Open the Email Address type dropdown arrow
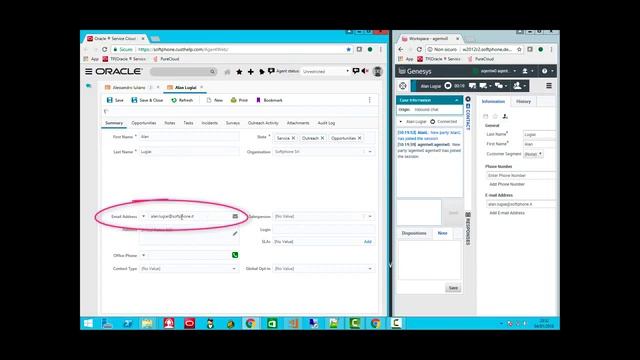Screen dimensions: 640x360 (x=143, y=216)
